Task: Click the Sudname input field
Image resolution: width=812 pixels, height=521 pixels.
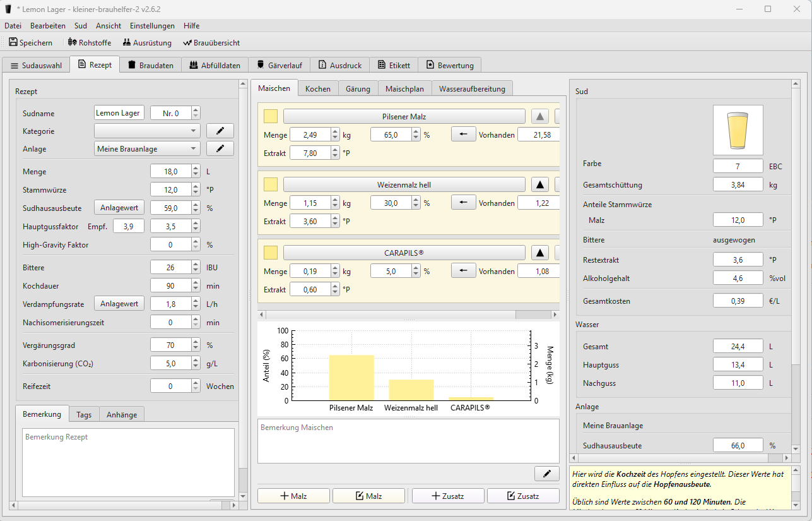Action: point(119,113)
